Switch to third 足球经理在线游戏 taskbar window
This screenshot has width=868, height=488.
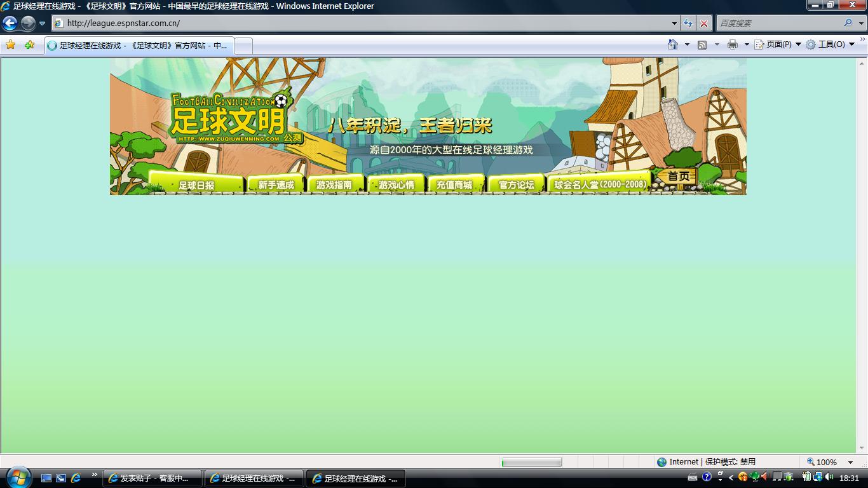tap(356, 478)
